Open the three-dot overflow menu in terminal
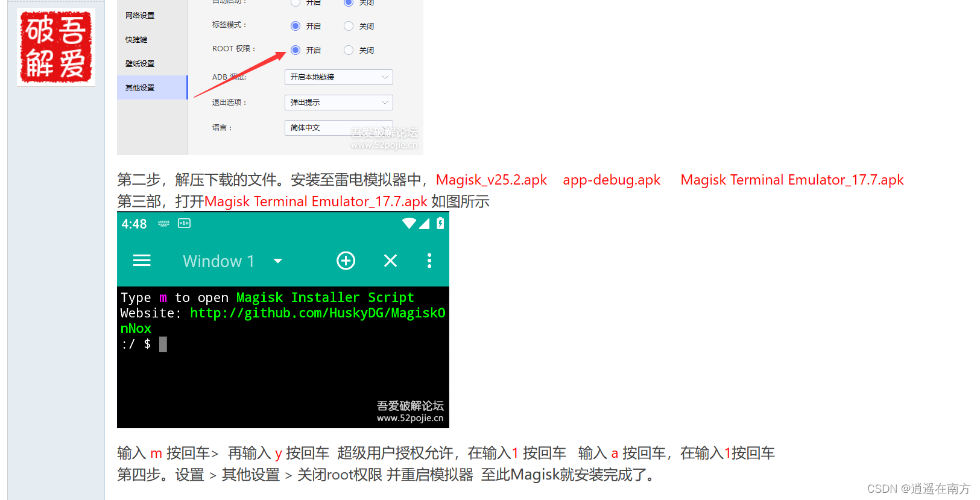This screenshot has width=980, height=500. (x=429, y=261)
